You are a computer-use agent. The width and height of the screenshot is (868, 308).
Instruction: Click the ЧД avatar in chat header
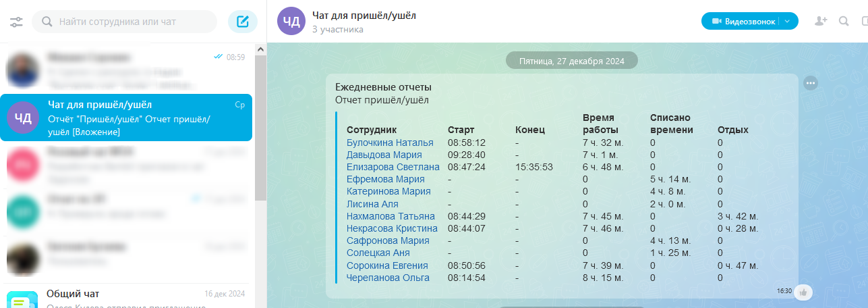291,20
